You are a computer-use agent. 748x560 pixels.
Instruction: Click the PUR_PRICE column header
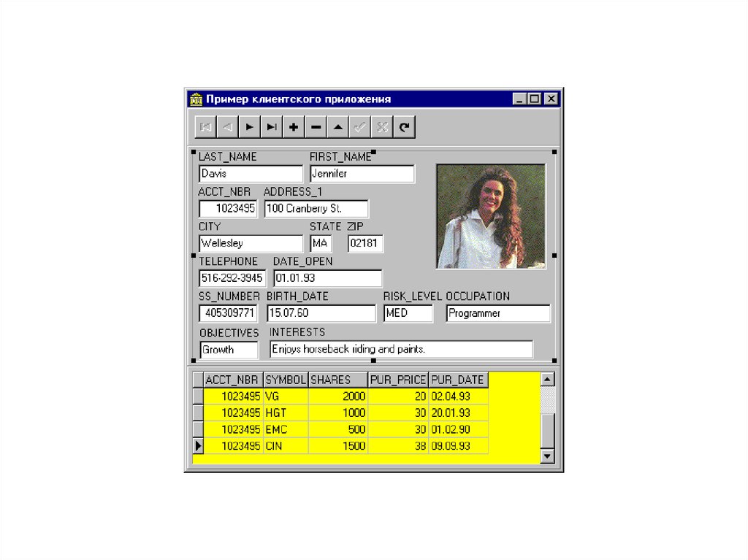[x=398, y=380]
